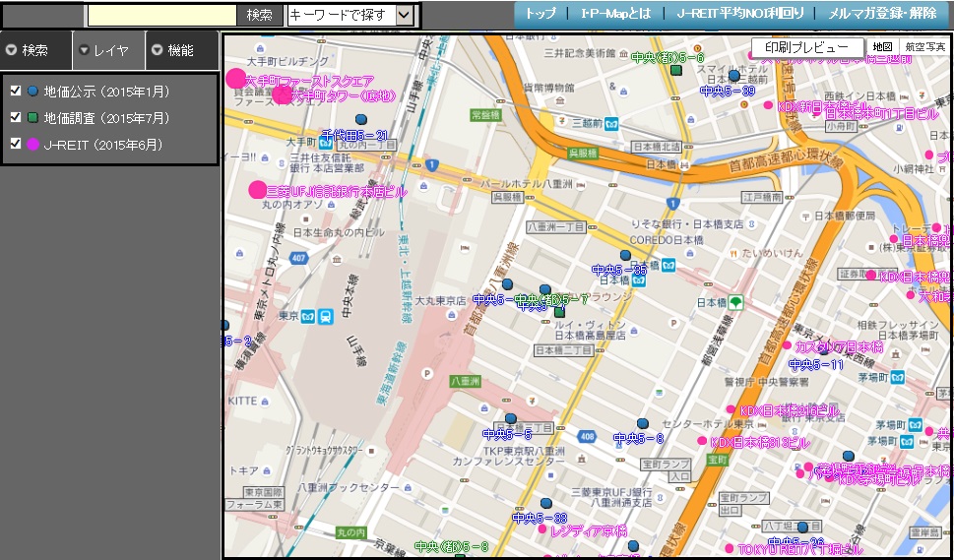Click the 警視庁 中央警察署 map label

coord(767,381)
